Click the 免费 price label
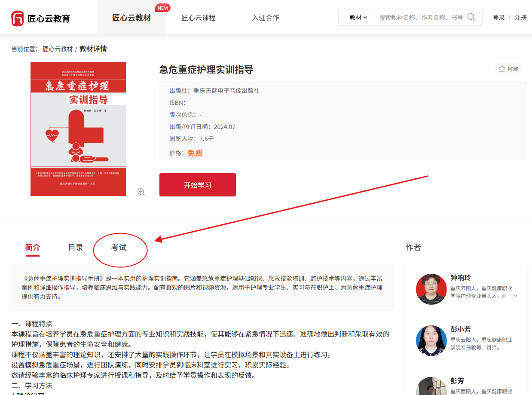This screenshot has width=532, height=395. [x=195, y=153]
